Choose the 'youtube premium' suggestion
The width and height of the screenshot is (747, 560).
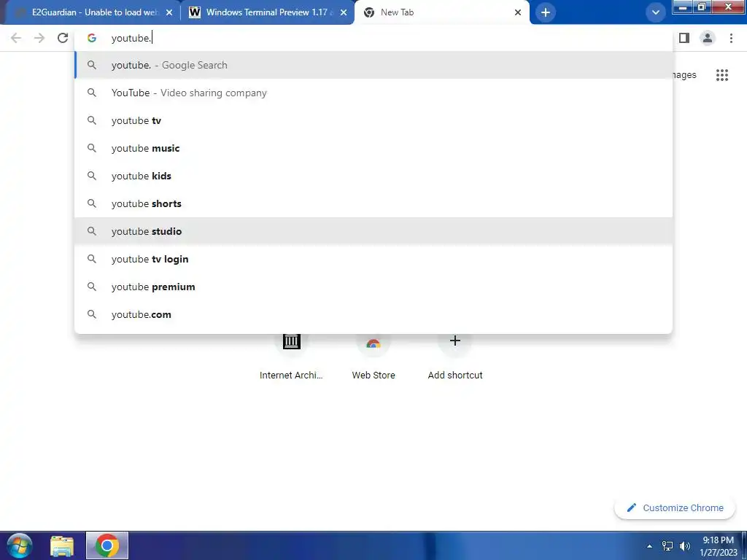[x=373, y=287]
